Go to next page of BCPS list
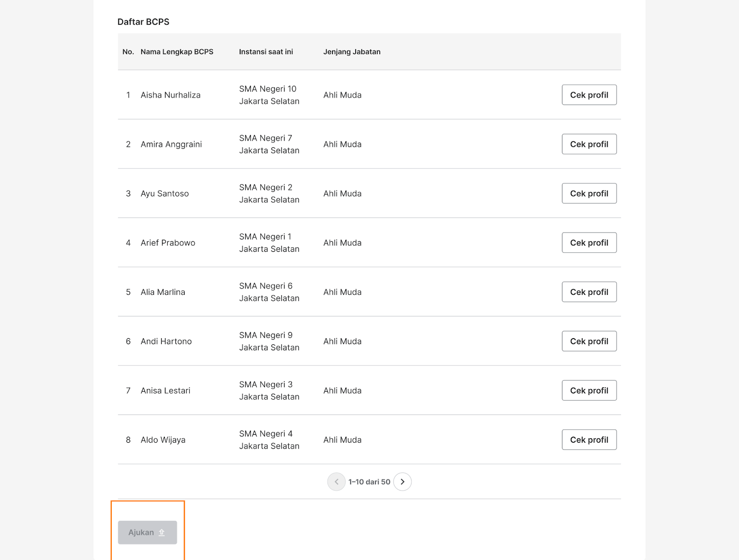 (402, 481)
